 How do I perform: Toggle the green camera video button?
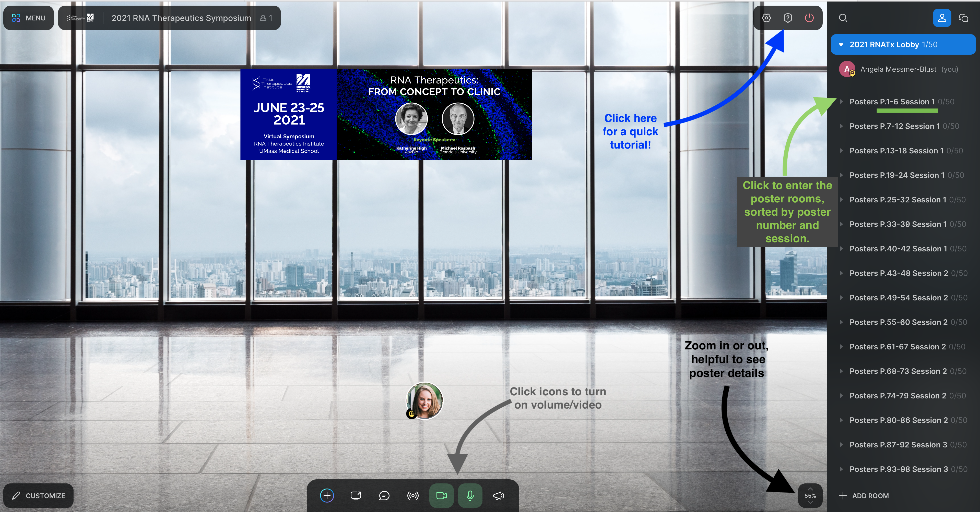[441, 495]
